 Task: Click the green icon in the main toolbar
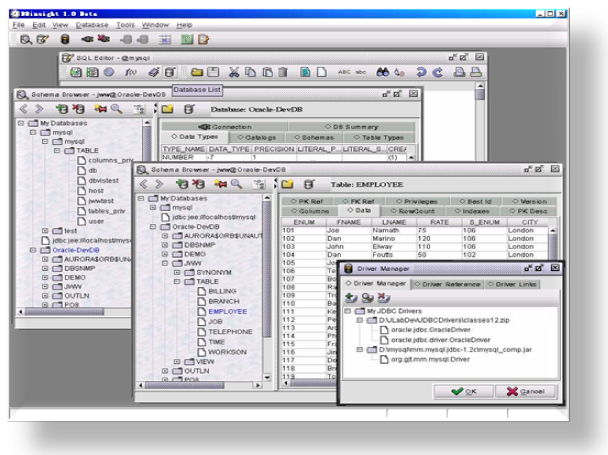(187, 39)
